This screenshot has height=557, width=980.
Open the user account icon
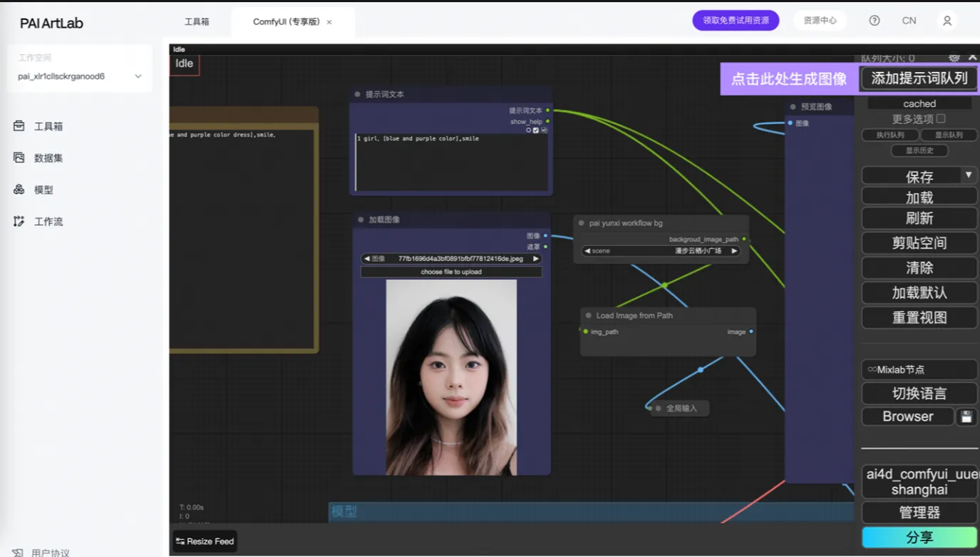click(947, 21)
